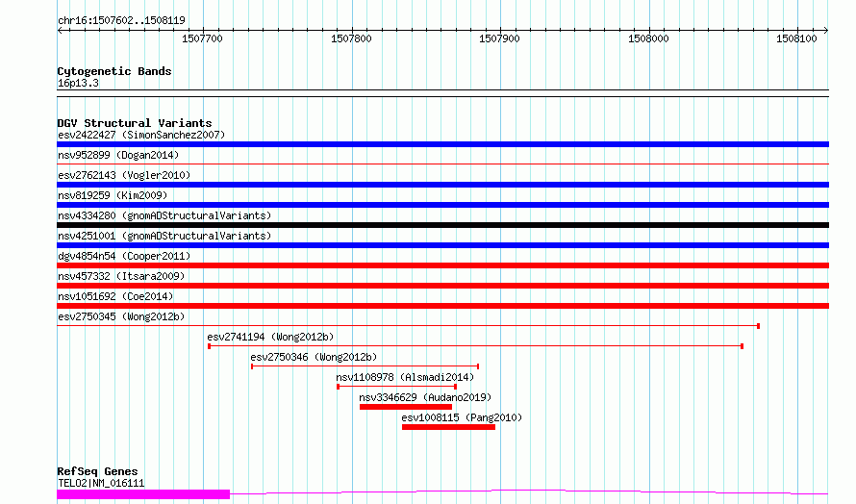Click the ruler's right end arrow

[826, 31]
